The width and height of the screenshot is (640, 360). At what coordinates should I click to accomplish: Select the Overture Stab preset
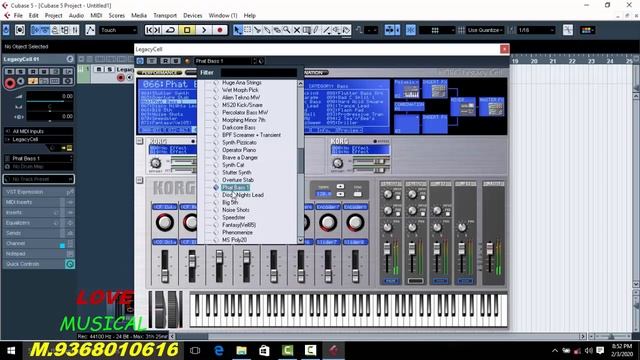pyautogui.click(x=238, y=180)
